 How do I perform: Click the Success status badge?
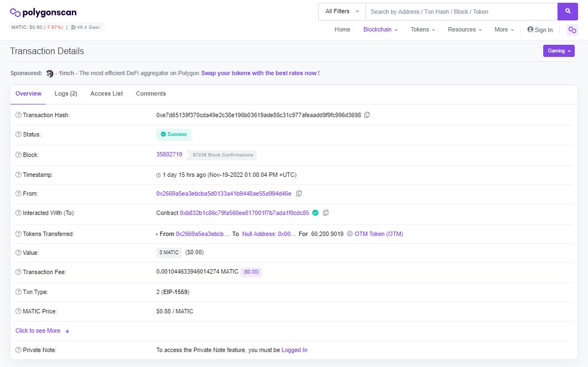pos(174,134)
